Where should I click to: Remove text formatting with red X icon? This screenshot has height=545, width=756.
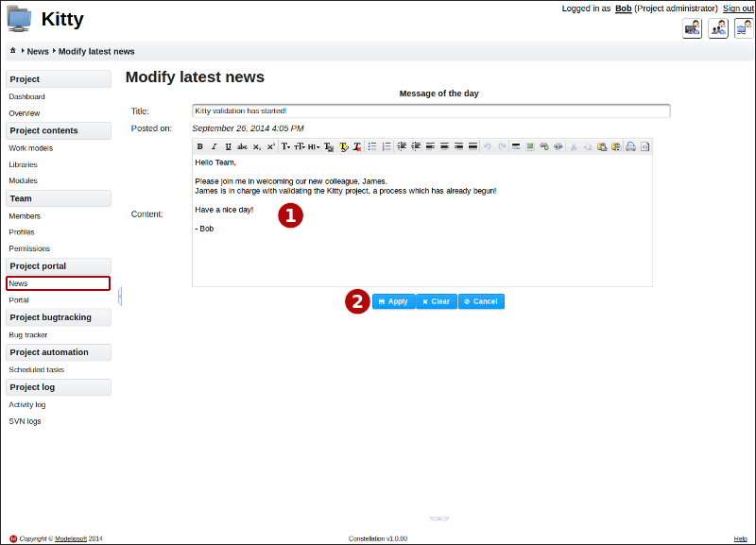357,146
